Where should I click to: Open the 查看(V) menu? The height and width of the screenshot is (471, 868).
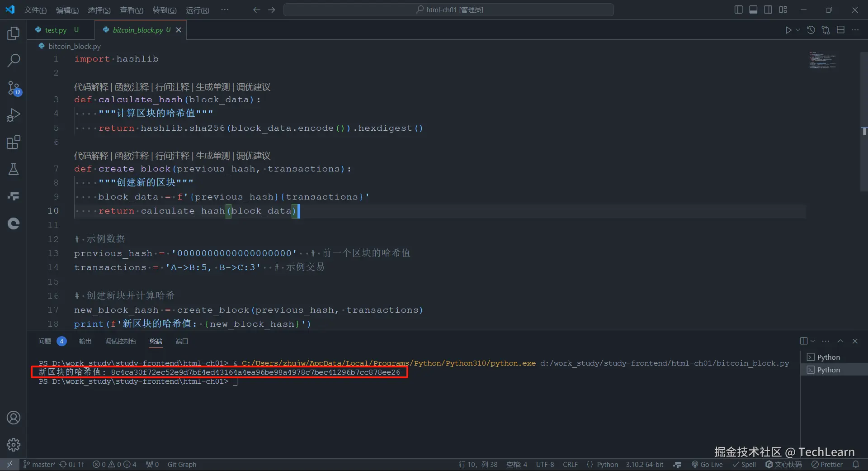click(132, 10)
